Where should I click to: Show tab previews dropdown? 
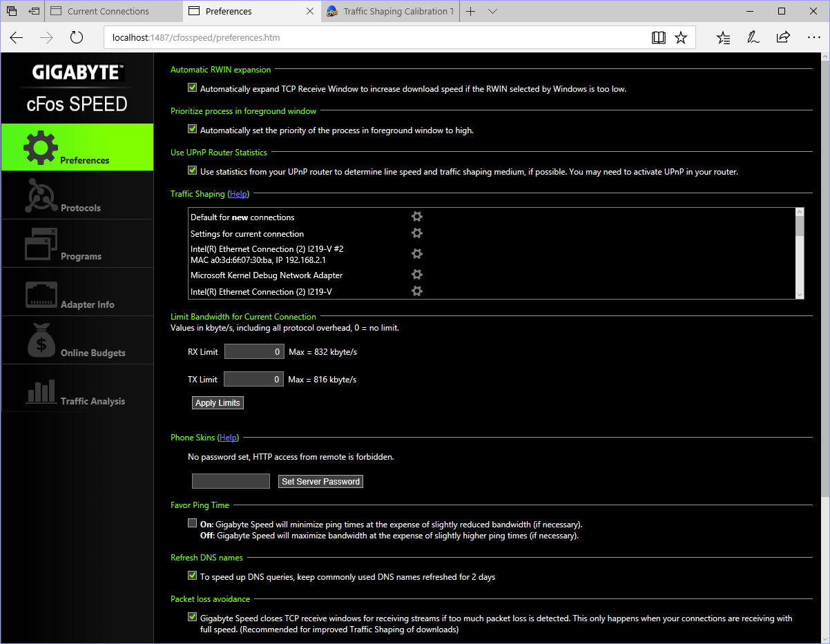tap(492, 11)
